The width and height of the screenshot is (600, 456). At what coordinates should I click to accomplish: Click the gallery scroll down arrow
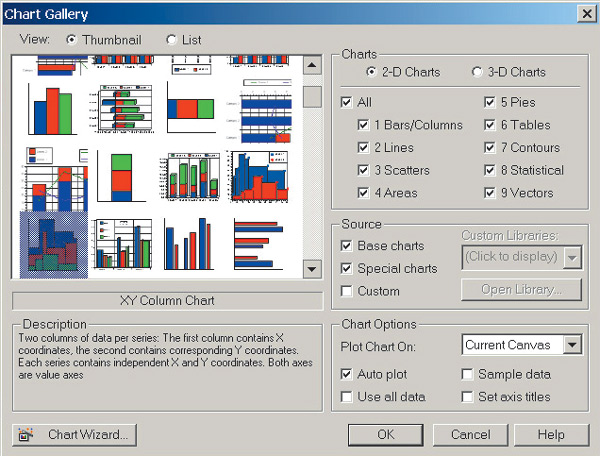[311, 269]
